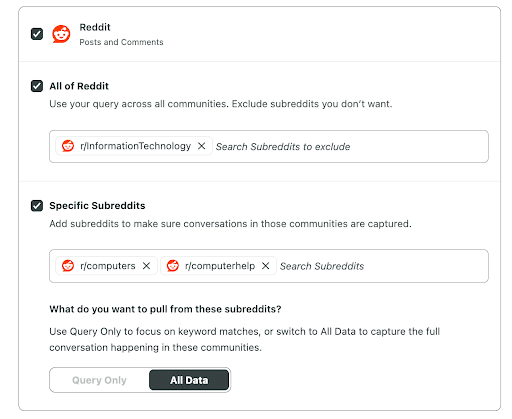Select the r/InformationTechnology chip label
512x419 pixels.
(x=135, y=146)
